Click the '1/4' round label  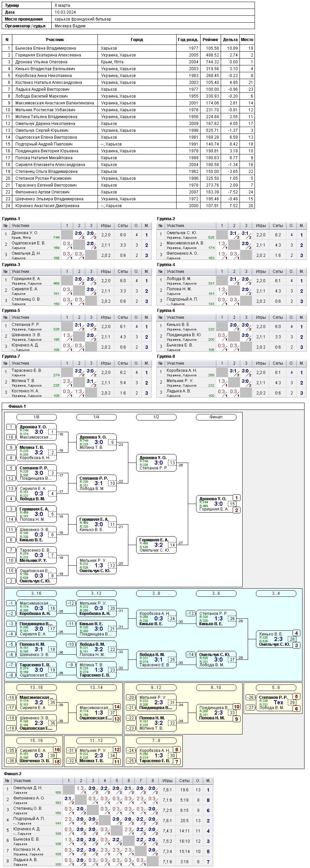[96, 417]
